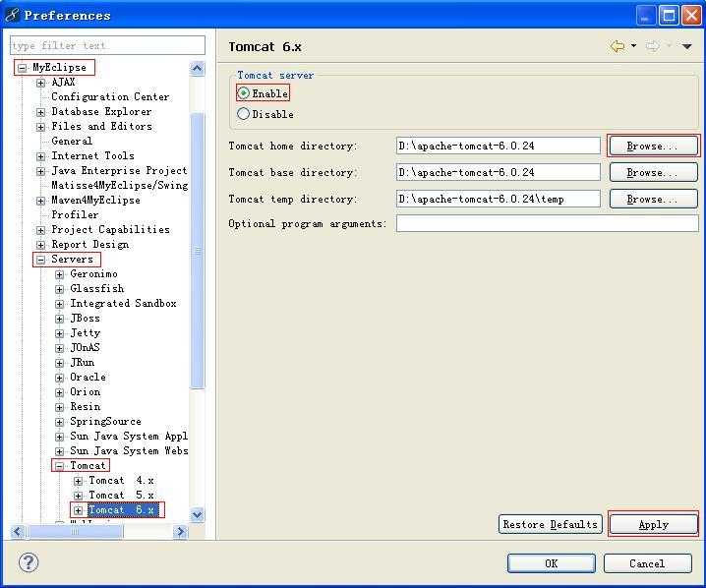Expand the JOnAS server node
This screenshot has width=706, height=588.
click(59, 348)
